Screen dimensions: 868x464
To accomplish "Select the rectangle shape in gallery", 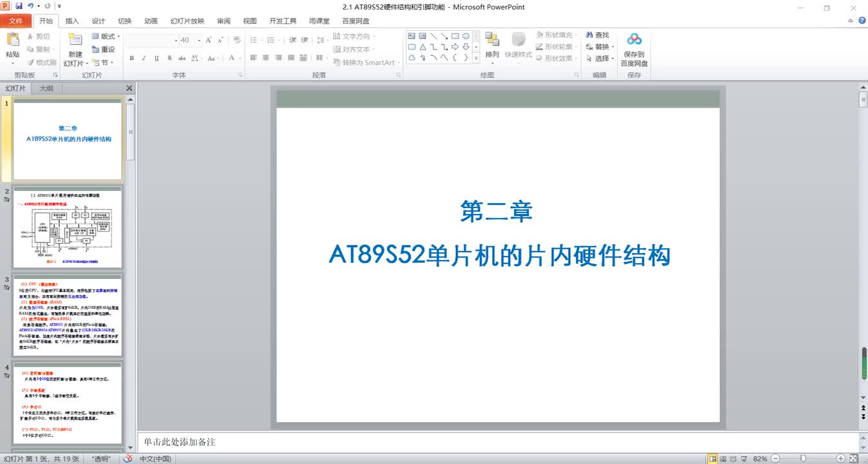I will coord(455,36).
